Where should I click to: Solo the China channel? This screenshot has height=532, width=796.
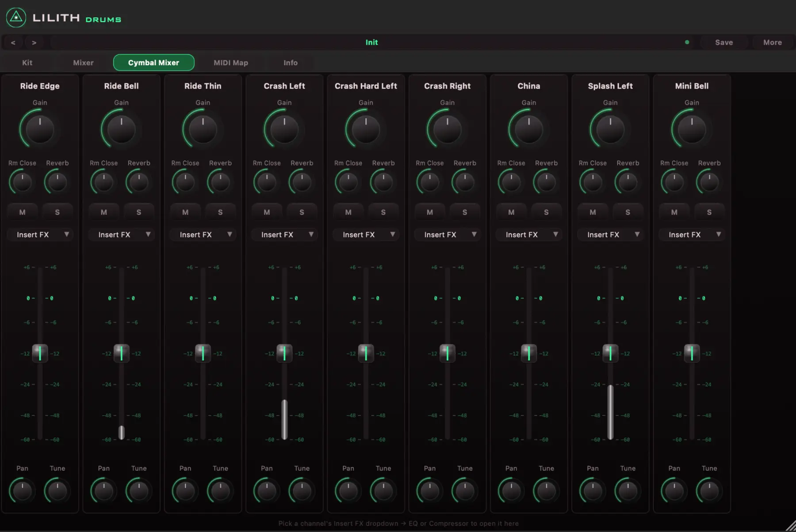pyautogui.click(x=546, y=212)
